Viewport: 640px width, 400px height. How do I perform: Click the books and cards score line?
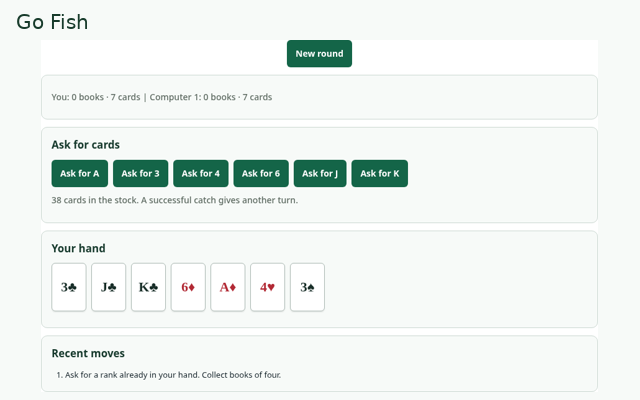(x=162, y=97)
